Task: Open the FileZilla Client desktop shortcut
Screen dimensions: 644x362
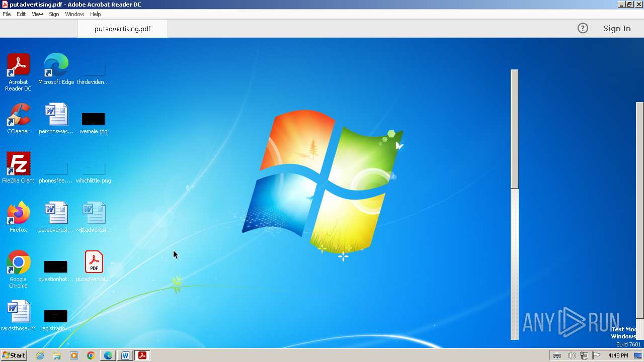Action: tap(18, 167)
